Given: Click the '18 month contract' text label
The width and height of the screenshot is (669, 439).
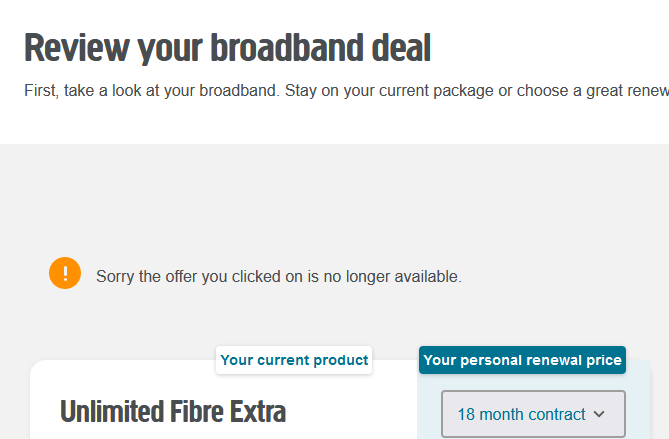Looking at the screenshot, I should 520,413.
